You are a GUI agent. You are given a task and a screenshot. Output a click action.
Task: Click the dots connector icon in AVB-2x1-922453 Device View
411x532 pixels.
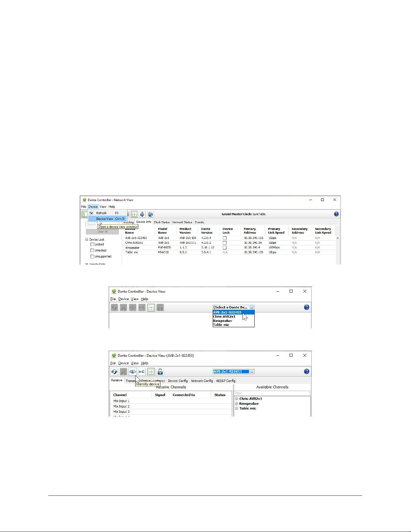coord(142,372)
